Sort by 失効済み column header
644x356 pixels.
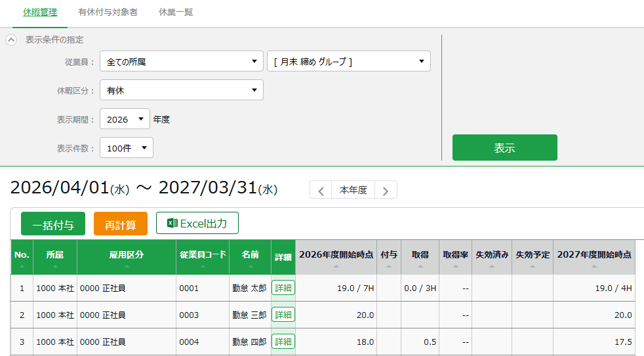492,257
